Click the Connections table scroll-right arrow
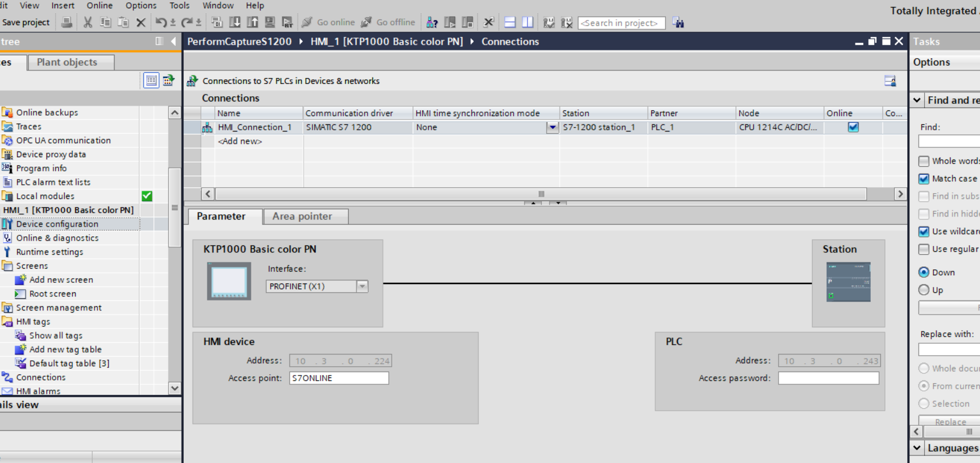Viewport: 980px width, 463px height. 900,194
